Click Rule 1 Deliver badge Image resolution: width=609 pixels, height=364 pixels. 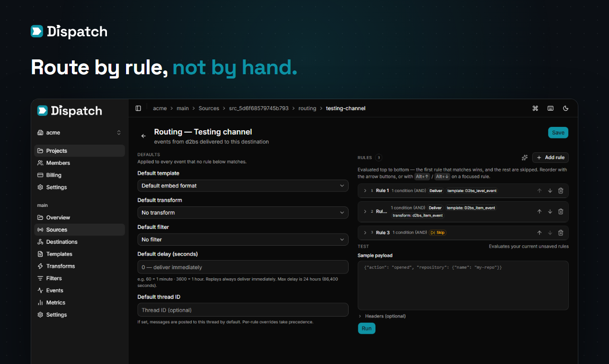coord(436,191)
